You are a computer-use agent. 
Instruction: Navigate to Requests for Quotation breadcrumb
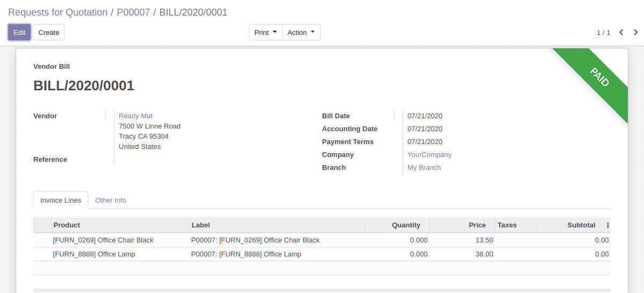58,12
